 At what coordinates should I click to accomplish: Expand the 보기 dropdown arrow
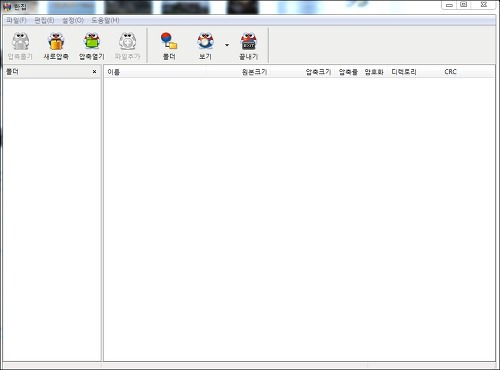click(x=227, y=45)
